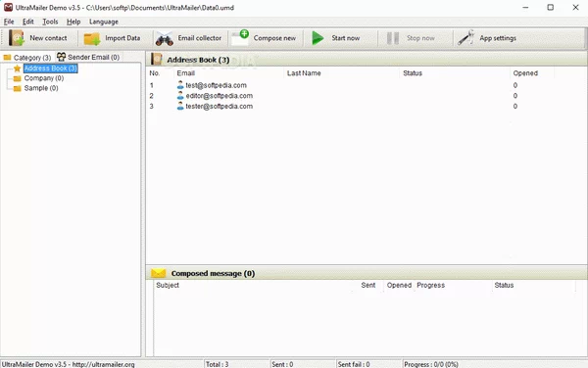
Task: Click the folder icon beside Sample
Action: pos(18,88)
